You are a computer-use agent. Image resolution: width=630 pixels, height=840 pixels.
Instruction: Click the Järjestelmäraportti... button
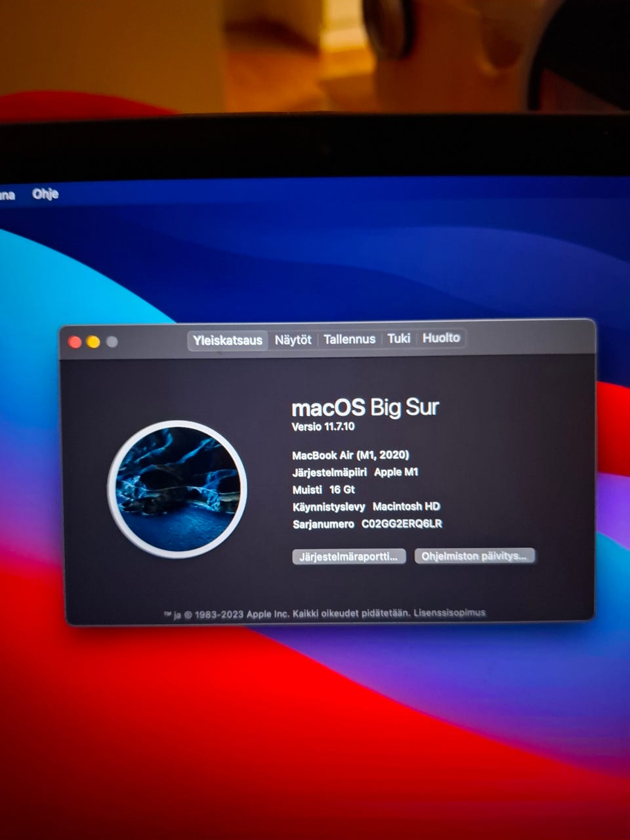348,556
